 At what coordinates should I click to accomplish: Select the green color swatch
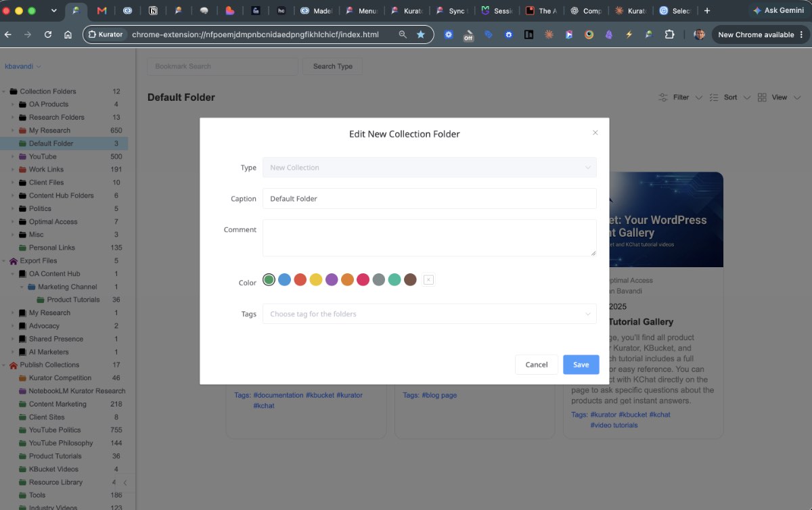(x=269, y=279)
